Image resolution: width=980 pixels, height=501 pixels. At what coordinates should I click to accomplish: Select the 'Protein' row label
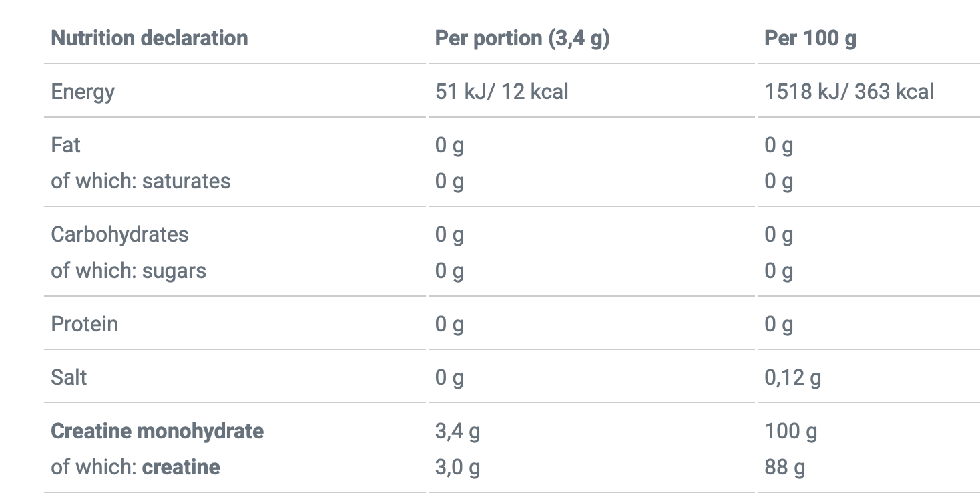click(84, 324)
